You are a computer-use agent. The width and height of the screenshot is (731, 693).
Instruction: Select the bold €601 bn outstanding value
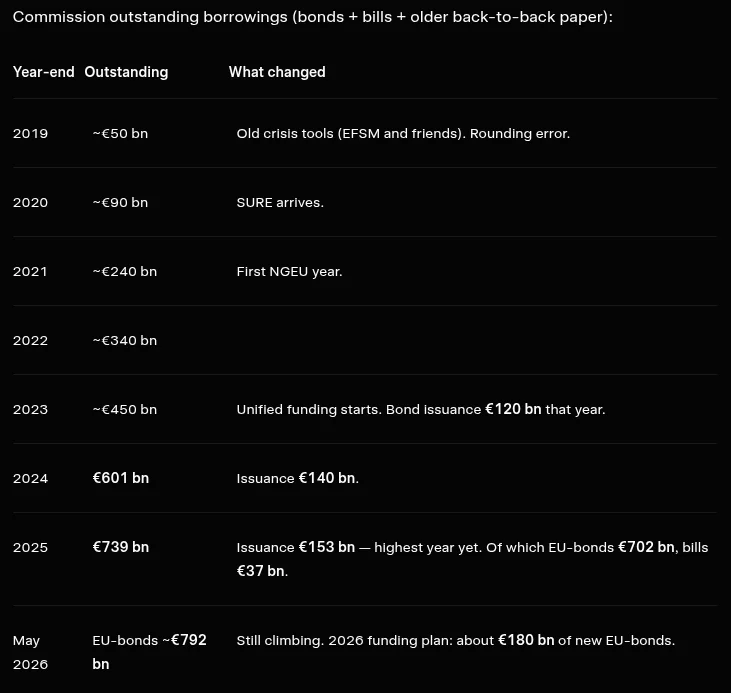click(121, 478)
